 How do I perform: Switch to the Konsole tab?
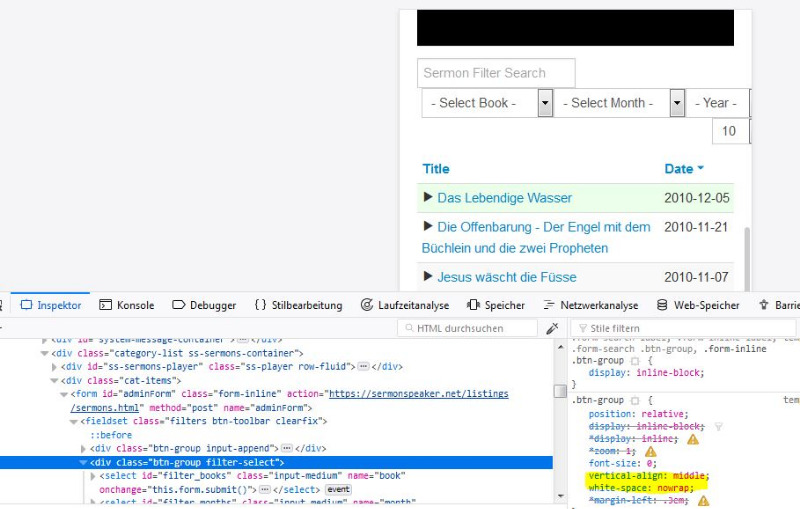tap(127, 305)
